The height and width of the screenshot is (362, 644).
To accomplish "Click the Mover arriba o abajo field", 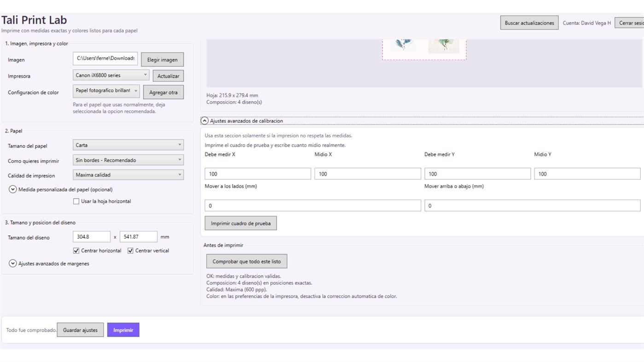I will [533, 206].
